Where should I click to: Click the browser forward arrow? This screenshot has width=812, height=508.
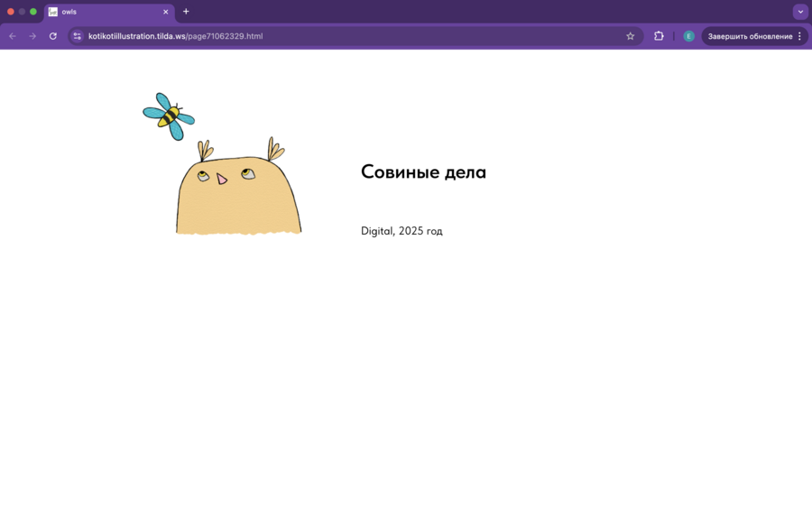pyautogui.click(x=32, y=36)
